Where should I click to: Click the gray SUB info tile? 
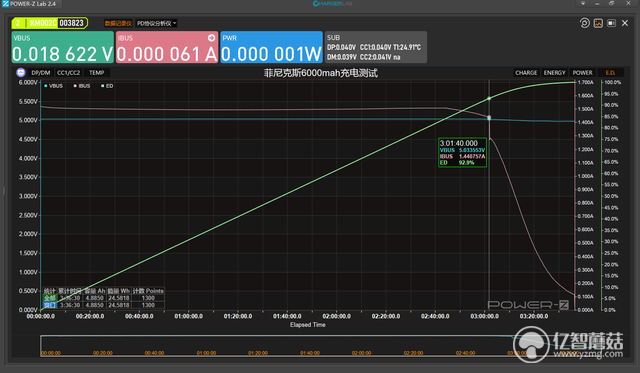[376, 47]
